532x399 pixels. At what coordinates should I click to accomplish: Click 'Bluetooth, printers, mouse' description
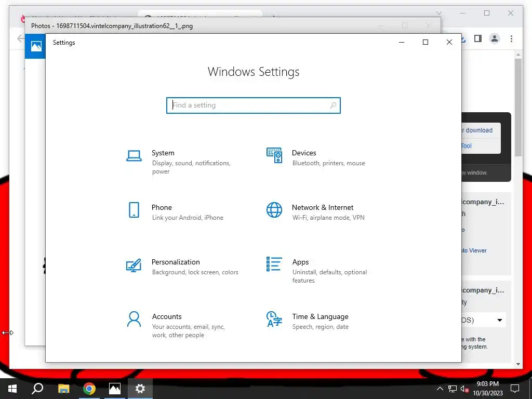coord(329,163)
